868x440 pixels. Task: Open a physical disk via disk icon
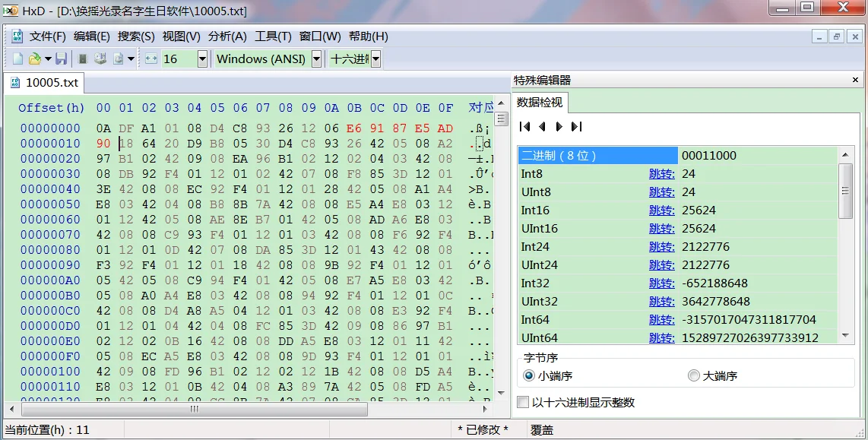pos(100,59)
